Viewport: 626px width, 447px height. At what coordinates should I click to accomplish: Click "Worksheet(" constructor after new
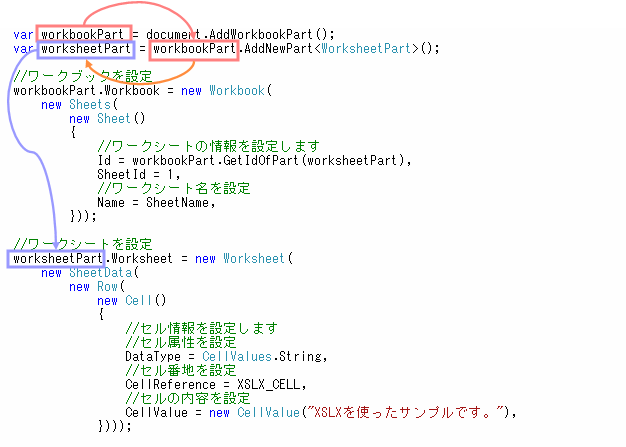point(258,259)
